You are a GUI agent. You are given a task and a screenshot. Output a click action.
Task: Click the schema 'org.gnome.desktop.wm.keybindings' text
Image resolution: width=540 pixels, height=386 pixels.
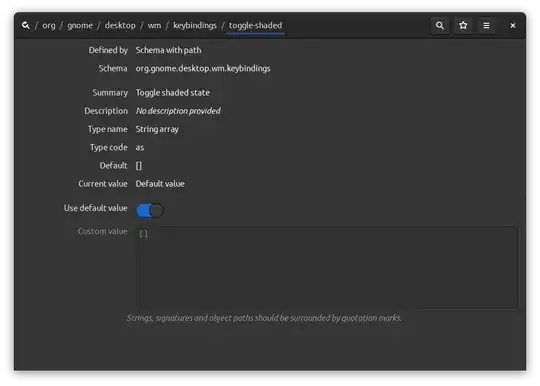[203, 69]
